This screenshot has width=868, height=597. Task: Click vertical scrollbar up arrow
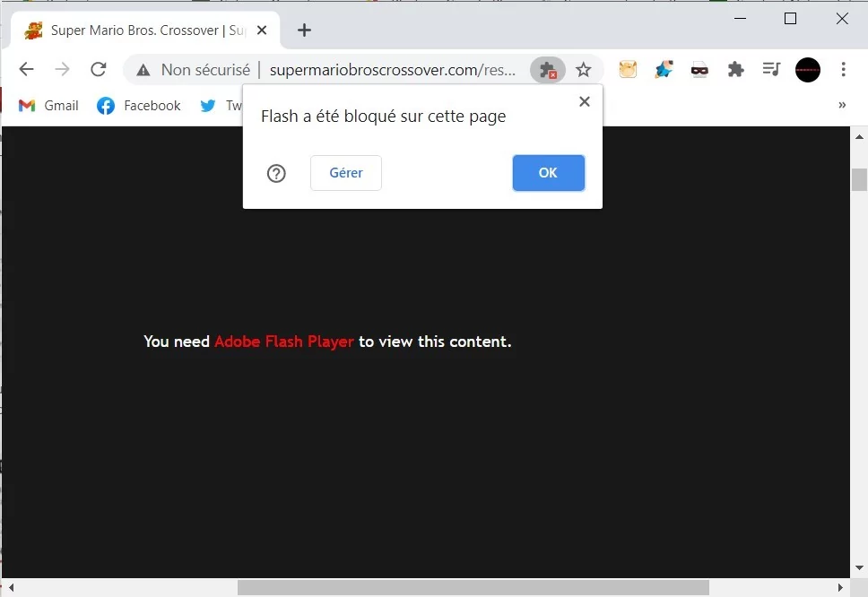pos(859,136)
